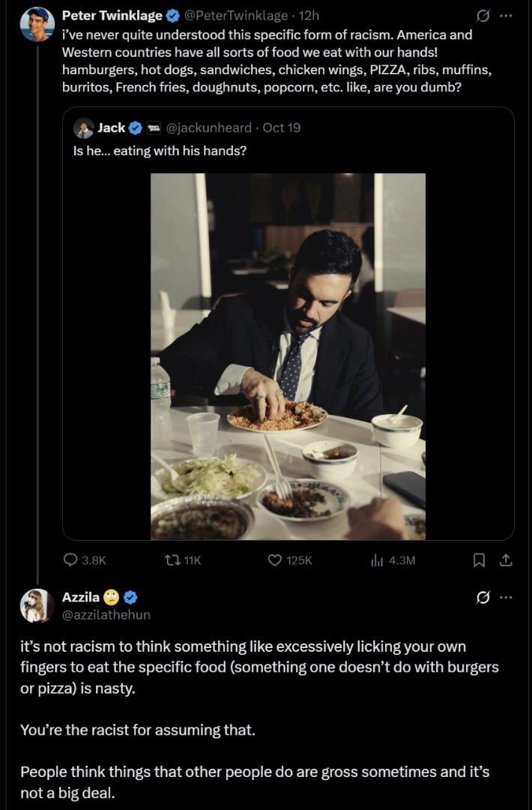Open Peter Twinklage's profile picture
The image size is (532, 810).
[x=37, y=24]
